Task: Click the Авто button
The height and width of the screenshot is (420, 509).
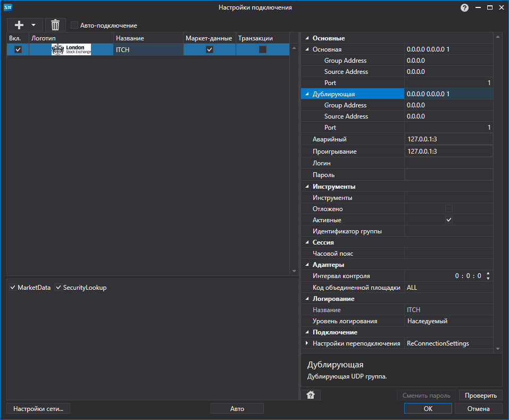Action: pyautogui.click(x=237, y=409)
